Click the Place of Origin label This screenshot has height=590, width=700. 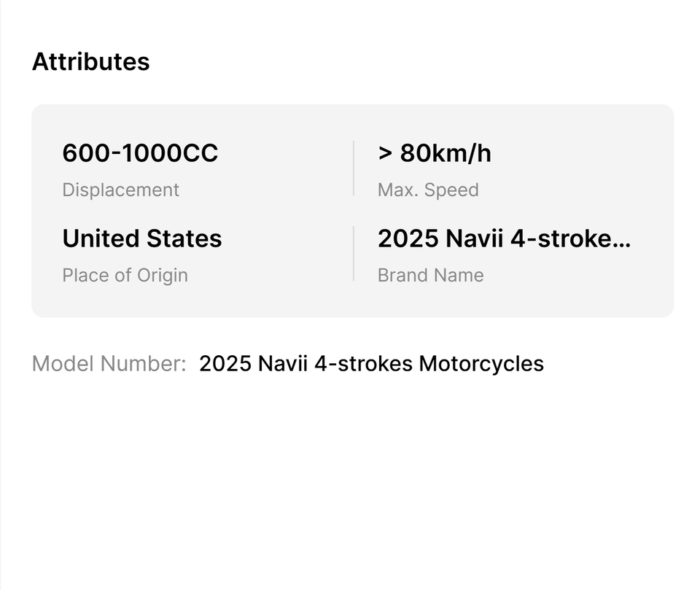(125, 276)
